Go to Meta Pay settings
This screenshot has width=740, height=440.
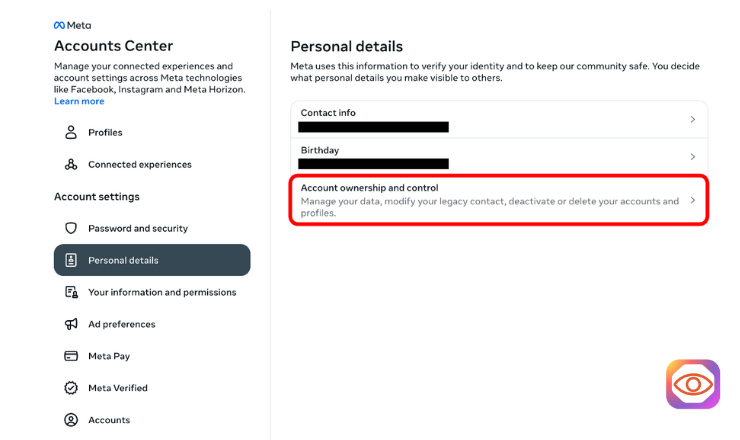pos(109,356)
